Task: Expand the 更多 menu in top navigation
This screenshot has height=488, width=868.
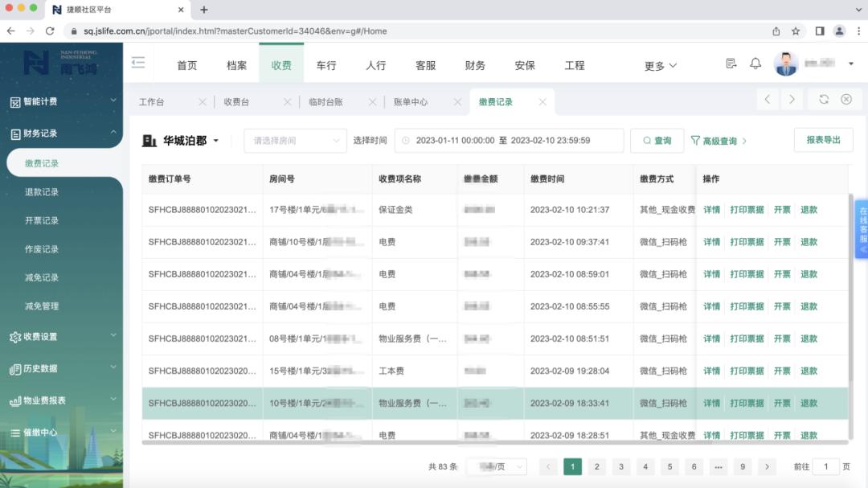Action: click(x=659, y=64)
